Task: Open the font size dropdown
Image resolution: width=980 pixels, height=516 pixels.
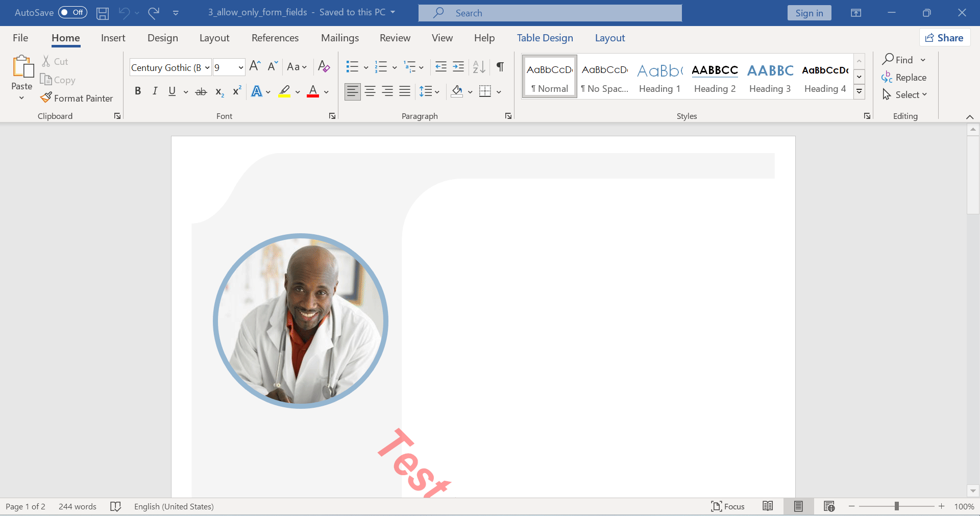Action: pyautogui.click(x=240, y=67)
